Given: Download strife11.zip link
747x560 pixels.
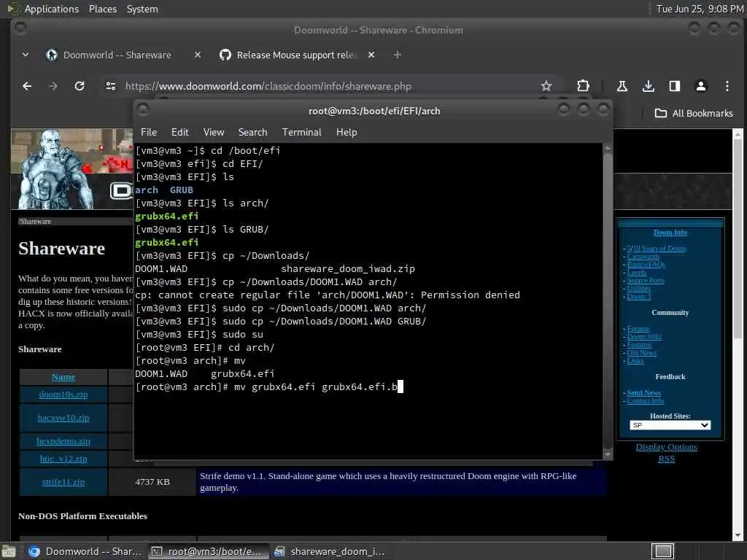Looking at the screenshot, I should [63, 482].
